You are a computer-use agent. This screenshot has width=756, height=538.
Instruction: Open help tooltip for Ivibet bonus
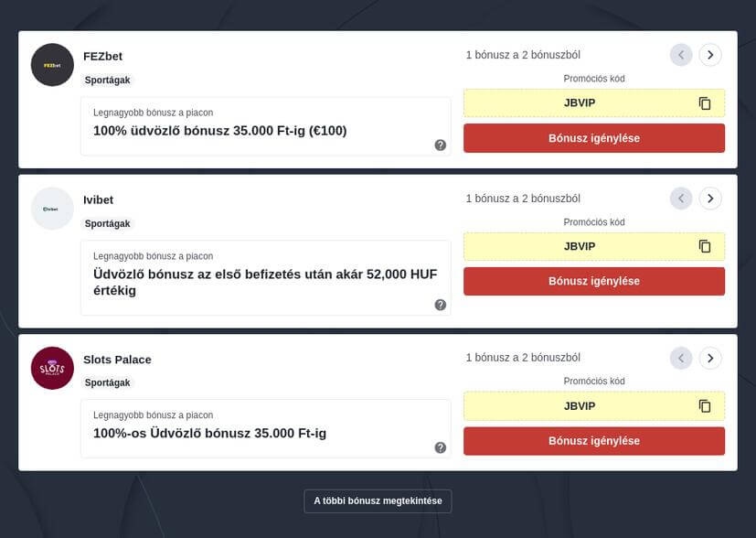pyautogui.click(x=441, y=305)
